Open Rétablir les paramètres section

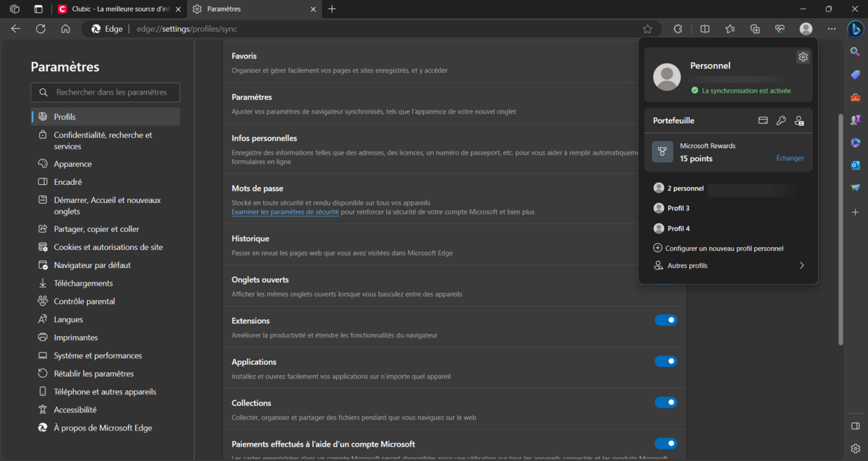[x=106, y=374]
